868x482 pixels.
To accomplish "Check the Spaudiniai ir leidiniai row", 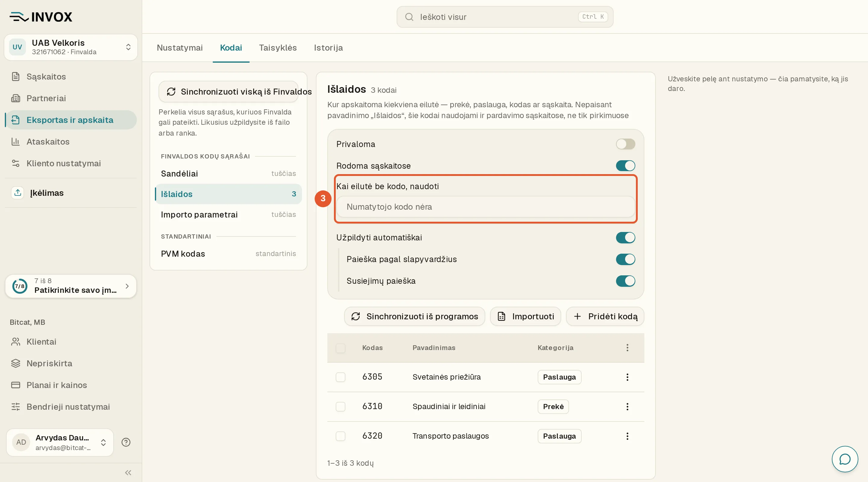I will pos(340,407).
